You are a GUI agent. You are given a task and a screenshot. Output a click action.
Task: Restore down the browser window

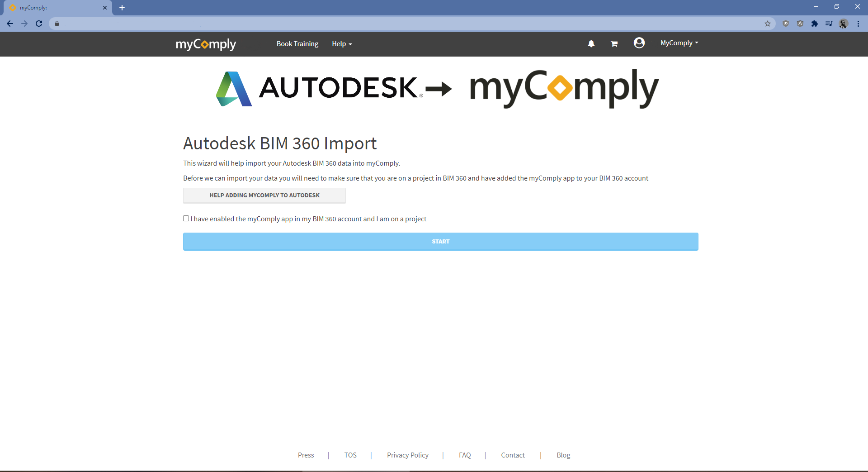[837, 7]
